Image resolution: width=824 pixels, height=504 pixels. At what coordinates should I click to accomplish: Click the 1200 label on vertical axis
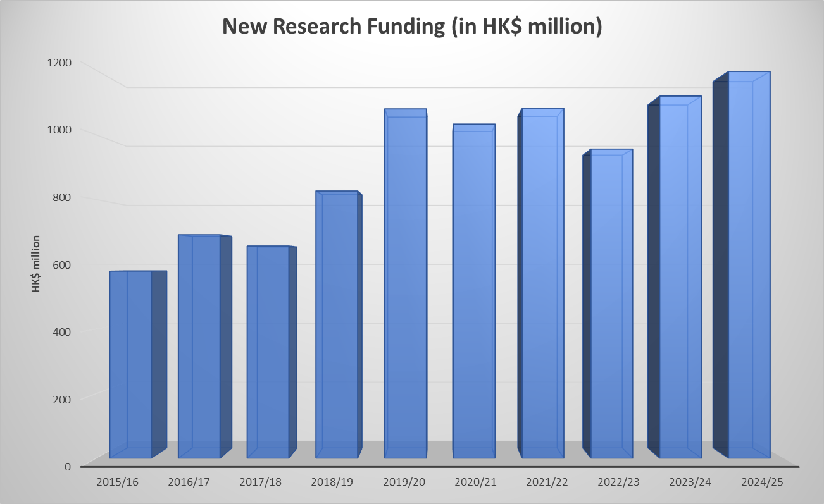[59, 63]
